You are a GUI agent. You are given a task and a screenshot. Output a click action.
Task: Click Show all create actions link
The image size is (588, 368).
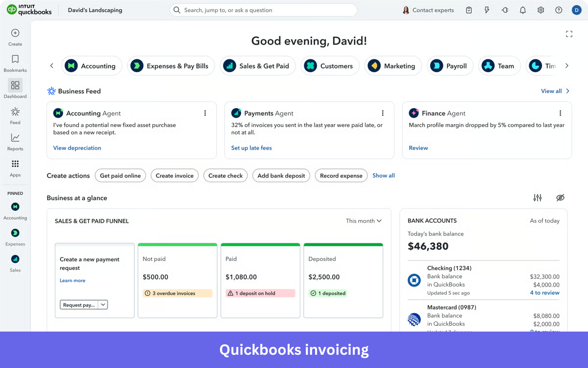(x=384, y=176)
